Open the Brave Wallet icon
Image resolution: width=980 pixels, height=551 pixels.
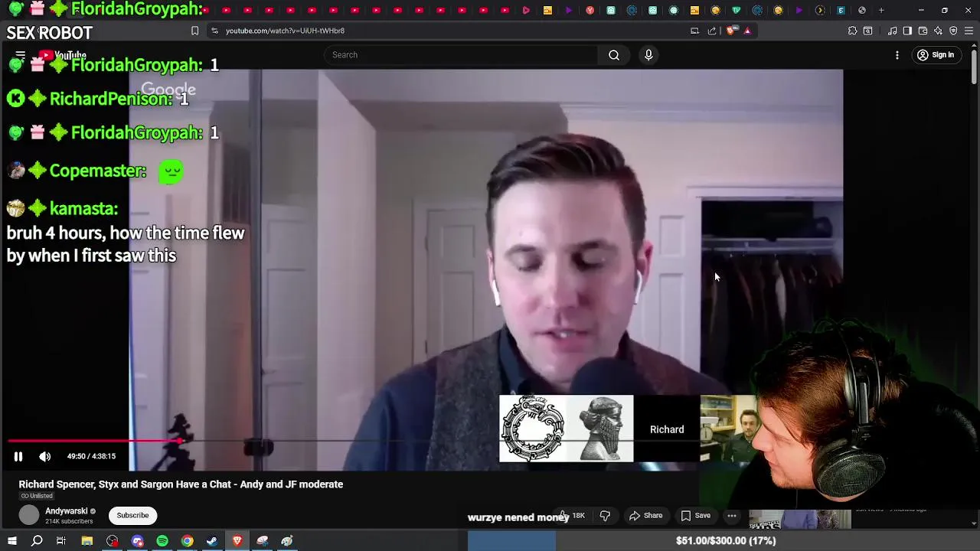coord(923,31)
